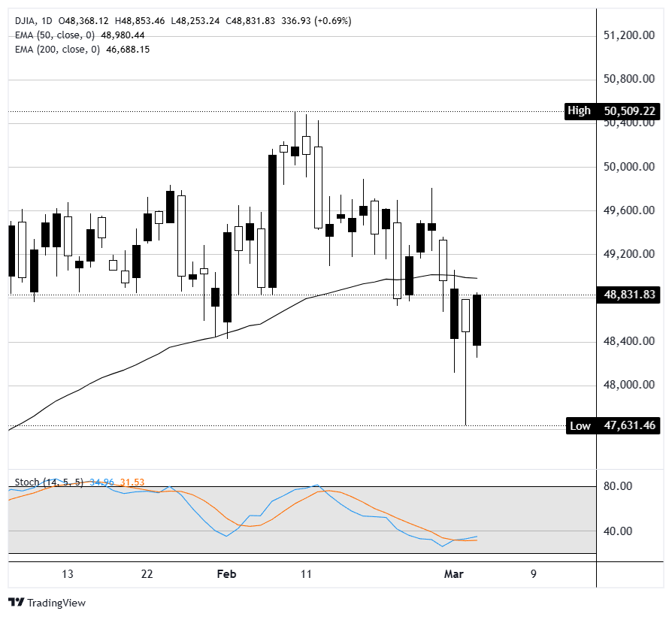
Task: Click the 22 date on time axis
Action: [147, 574]
